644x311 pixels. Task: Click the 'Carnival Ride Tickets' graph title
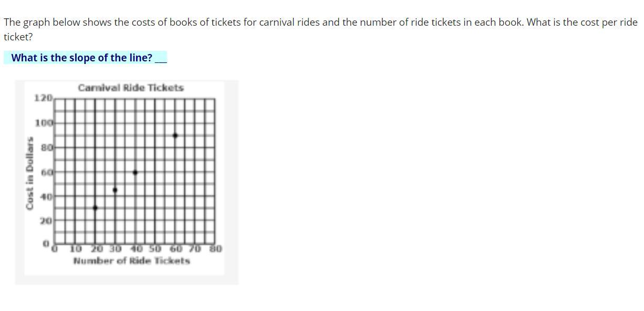[131, 88]
